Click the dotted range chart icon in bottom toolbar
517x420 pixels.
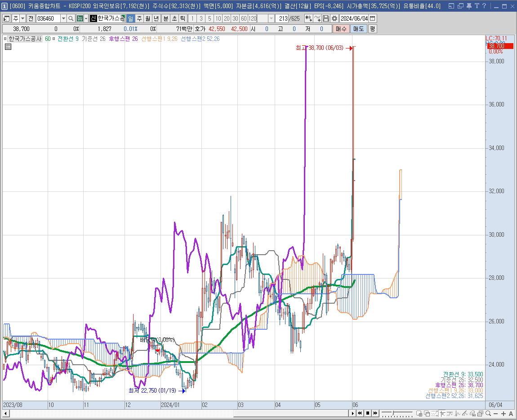[x=434, y=413]
